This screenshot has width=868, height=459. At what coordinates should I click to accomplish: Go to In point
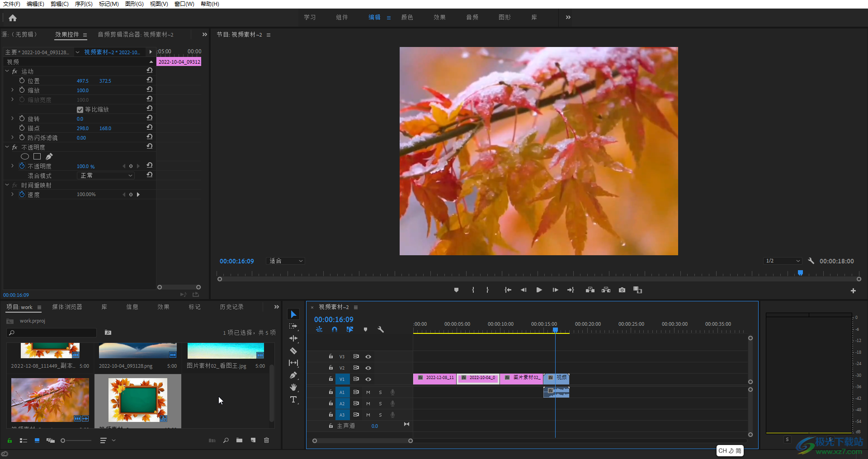pos(508,290)
